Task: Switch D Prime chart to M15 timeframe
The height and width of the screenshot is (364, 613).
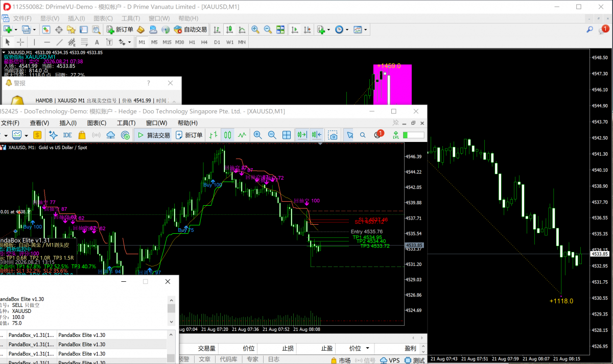Action: tap(167, 42)
